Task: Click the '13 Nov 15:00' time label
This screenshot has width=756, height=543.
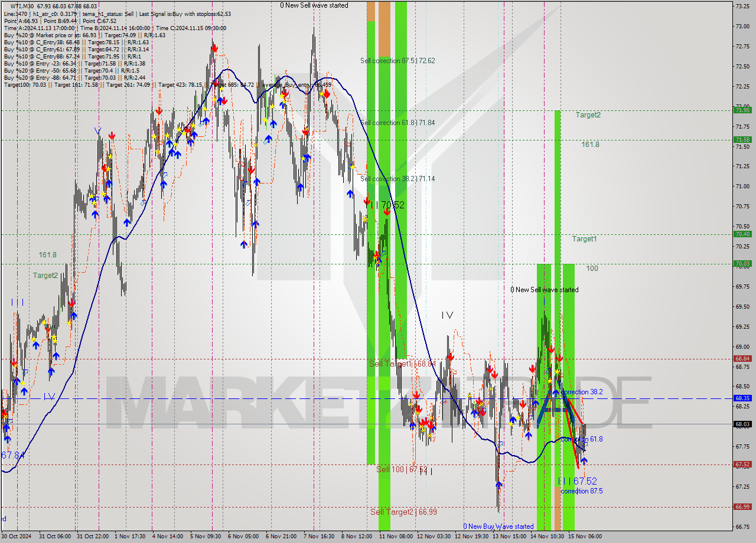Action: pos(510,537)
